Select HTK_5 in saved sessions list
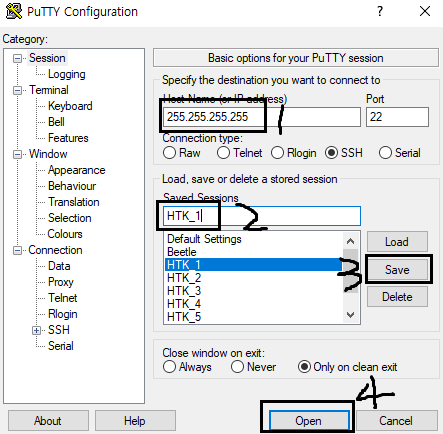Screen dimensions: 443x434 [x=253, y=317]
